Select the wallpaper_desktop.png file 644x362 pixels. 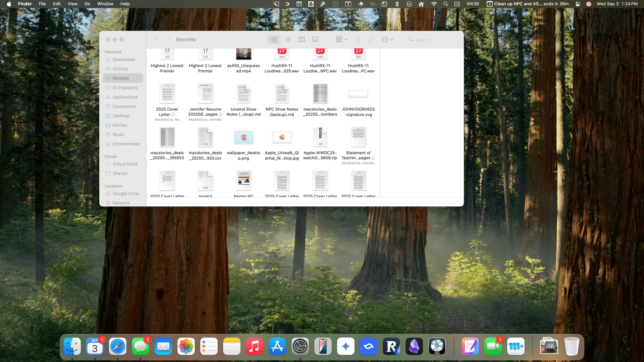pos(244,137)
